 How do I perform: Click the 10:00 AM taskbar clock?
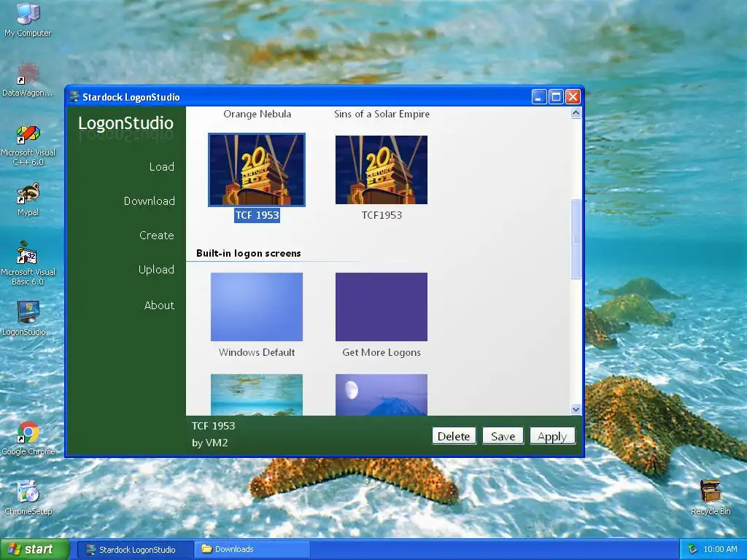pyautogui.click(x=720, y=549)
